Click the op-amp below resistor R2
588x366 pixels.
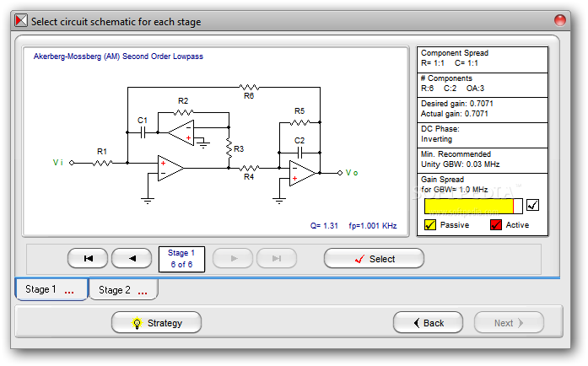(181, 132)
